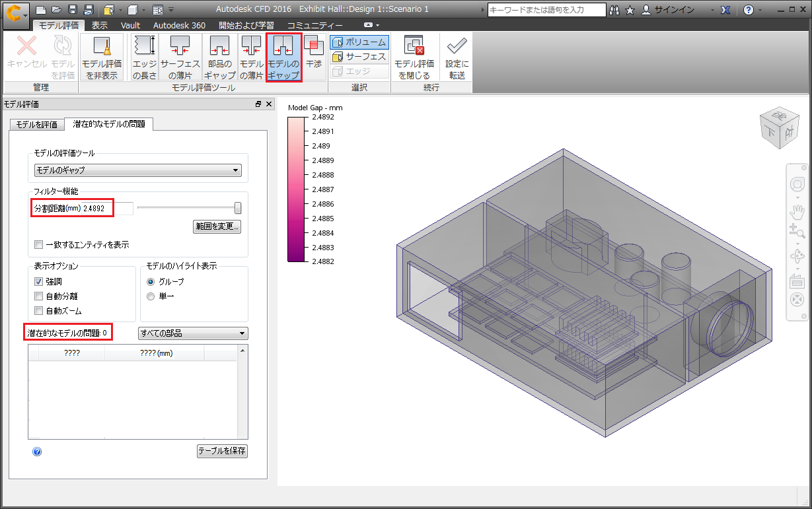The width and height of the screenshot is (812, 509).
Task: Close the モデル評価 docked panel
Action: (x=269, y=104)
